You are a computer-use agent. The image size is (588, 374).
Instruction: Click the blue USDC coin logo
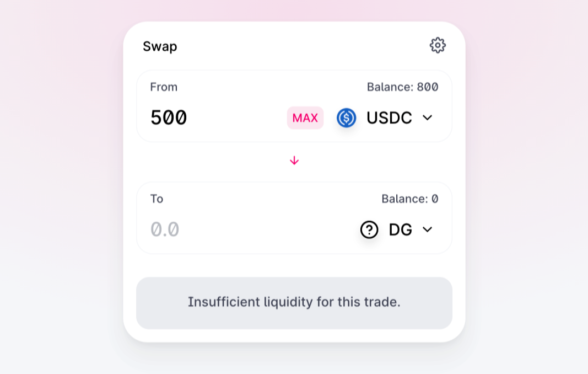pyautogui.click(x=346, y=118)
